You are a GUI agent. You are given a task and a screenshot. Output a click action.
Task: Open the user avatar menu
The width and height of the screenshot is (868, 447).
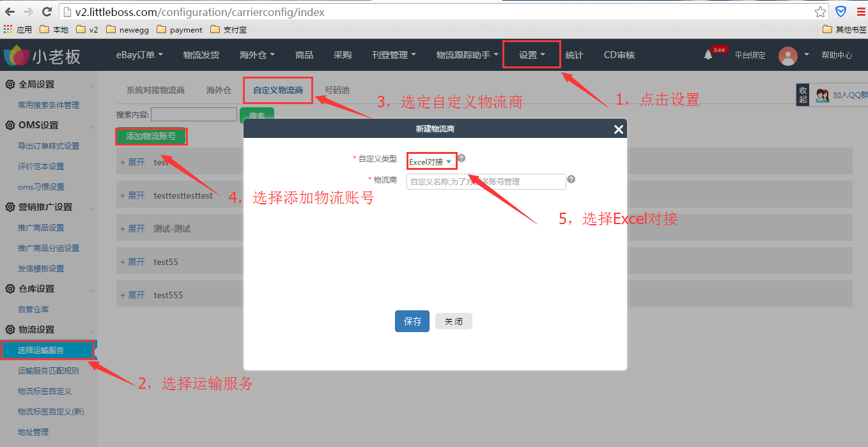788,56
